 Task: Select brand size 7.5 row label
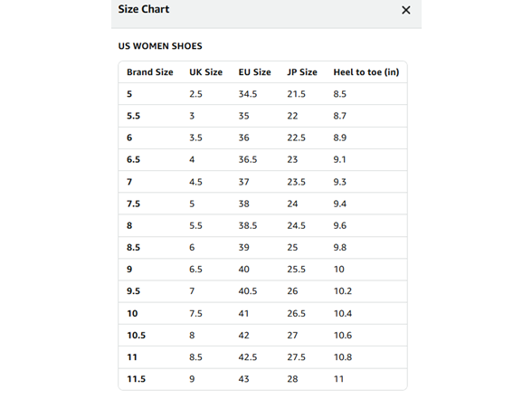[133, 204]
